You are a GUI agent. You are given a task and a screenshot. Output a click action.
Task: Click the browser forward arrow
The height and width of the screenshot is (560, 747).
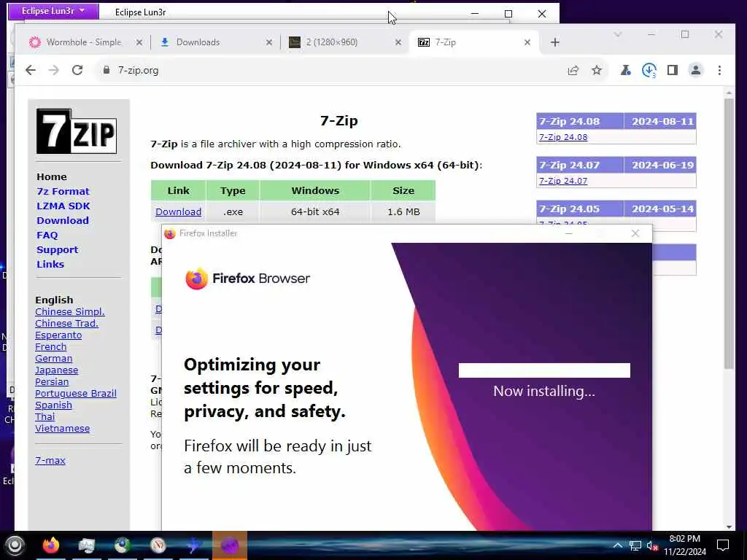pos(53,71)
